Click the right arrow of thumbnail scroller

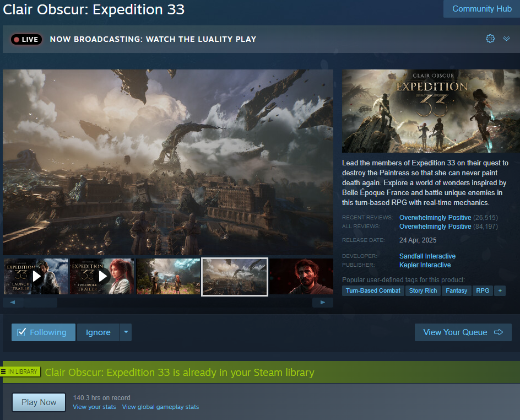[323, 302]
